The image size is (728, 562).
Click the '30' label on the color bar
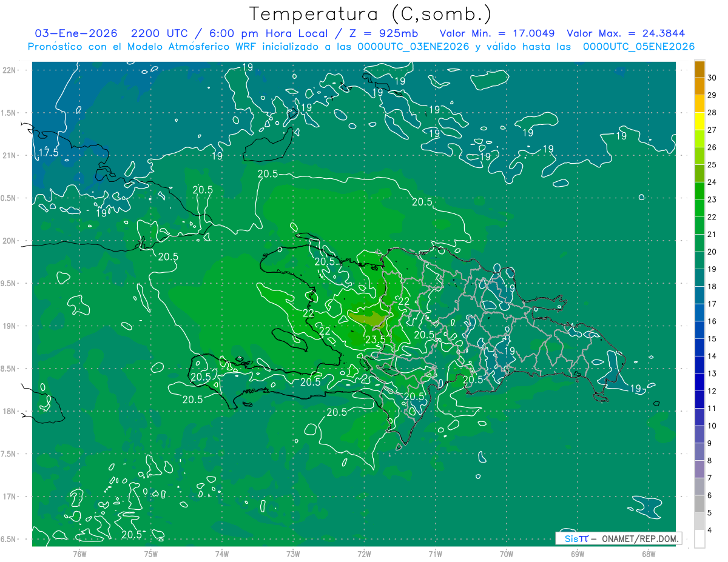[712, 78]
